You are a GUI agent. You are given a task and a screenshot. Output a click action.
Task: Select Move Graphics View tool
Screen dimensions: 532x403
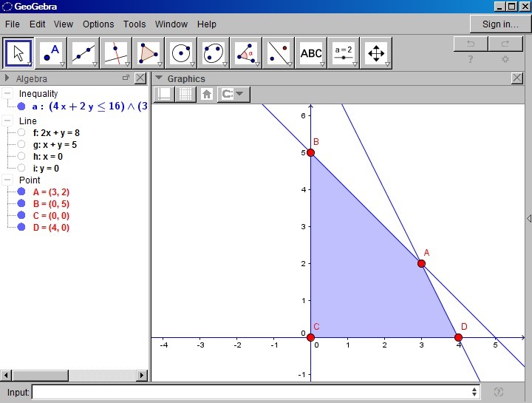[376, 53]
